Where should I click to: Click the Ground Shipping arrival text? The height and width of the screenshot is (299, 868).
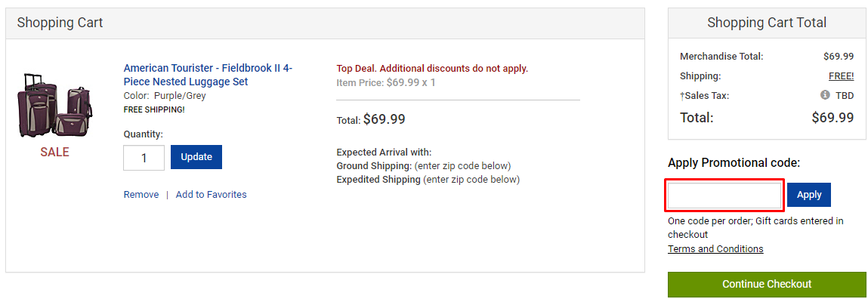pyautogui.click(x=424, y=166)
